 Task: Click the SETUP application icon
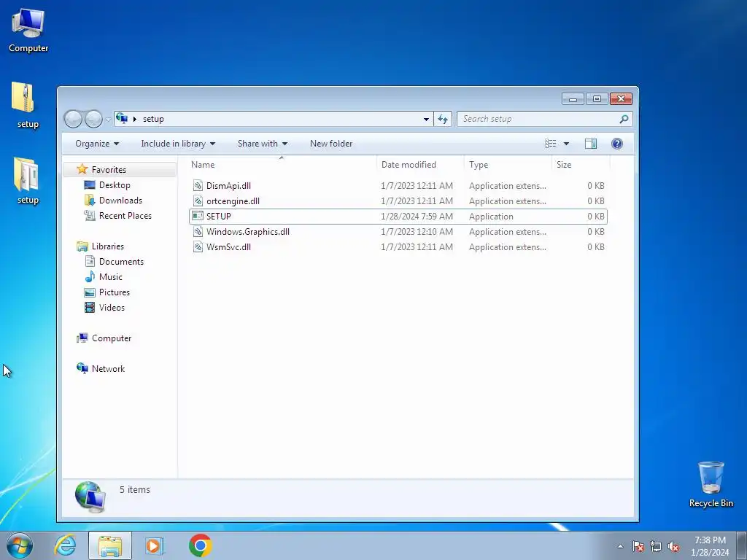point(198,216)
